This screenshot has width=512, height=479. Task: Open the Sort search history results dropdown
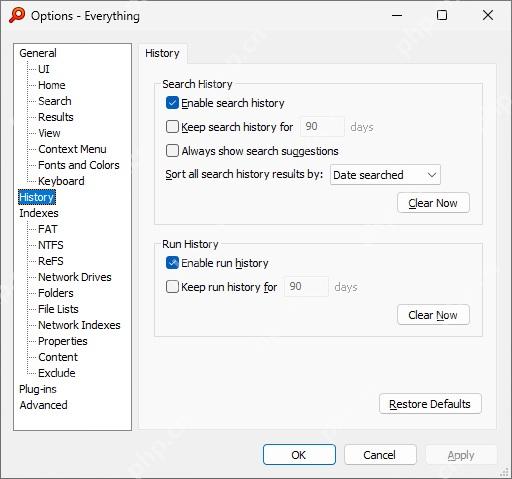click(385, 175)
